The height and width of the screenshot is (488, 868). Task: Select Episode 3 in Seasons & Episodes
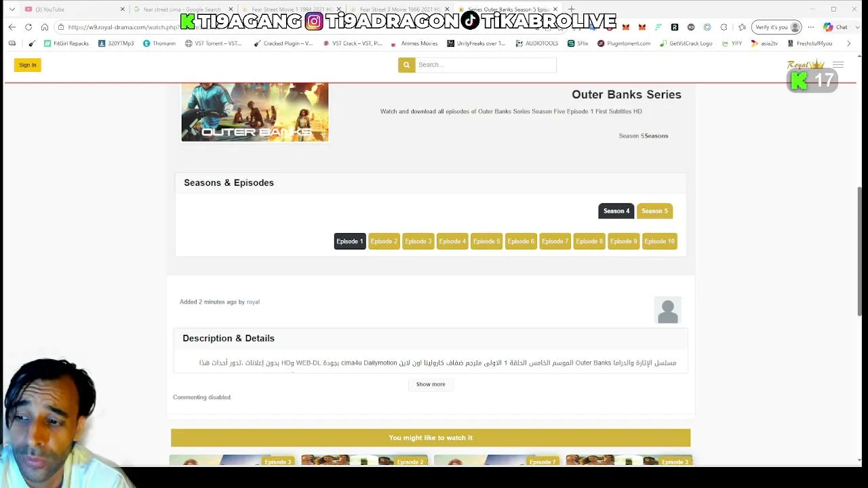418,241
